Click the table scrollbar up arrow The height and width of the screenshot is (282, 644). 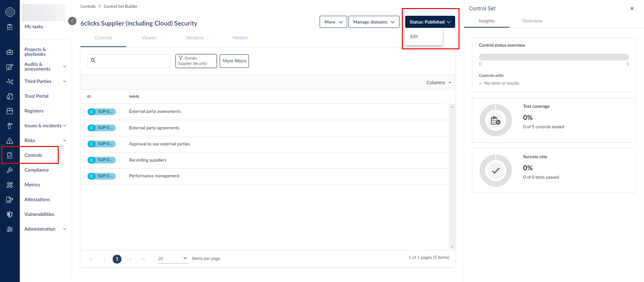452,107
